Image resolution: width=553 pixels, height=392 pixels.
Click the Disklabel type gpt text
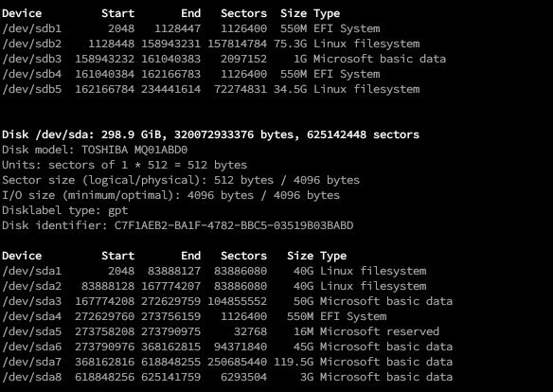(x=65, y=210)
